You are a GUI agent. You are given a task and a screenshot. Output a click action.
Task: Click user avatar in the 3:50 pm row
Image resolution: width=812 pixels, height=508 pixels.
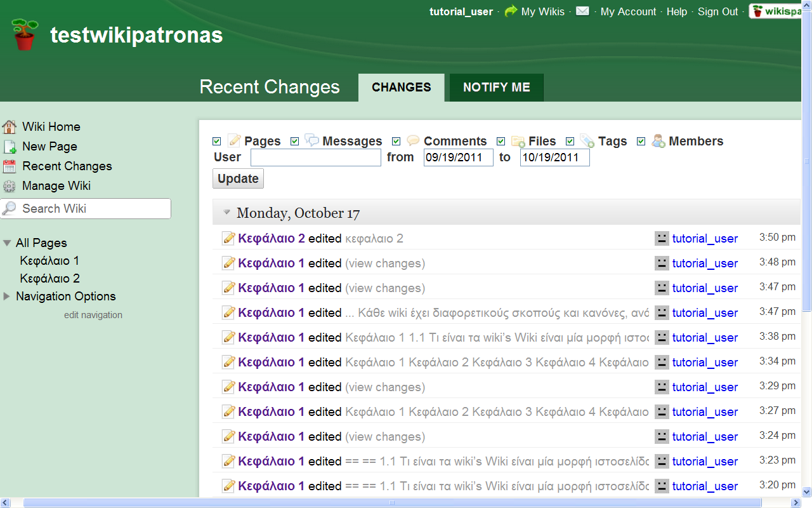pos(662,238)
